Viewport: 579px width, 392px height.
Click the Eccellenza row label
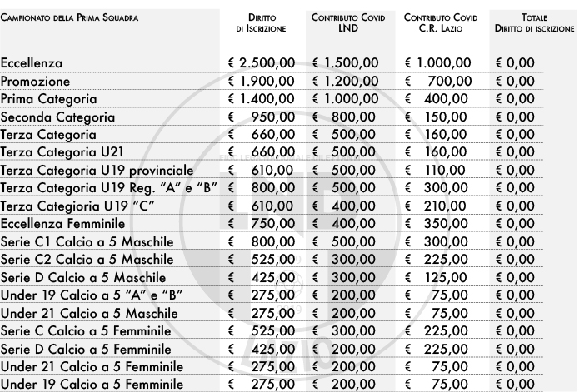(x=32, y=63)
